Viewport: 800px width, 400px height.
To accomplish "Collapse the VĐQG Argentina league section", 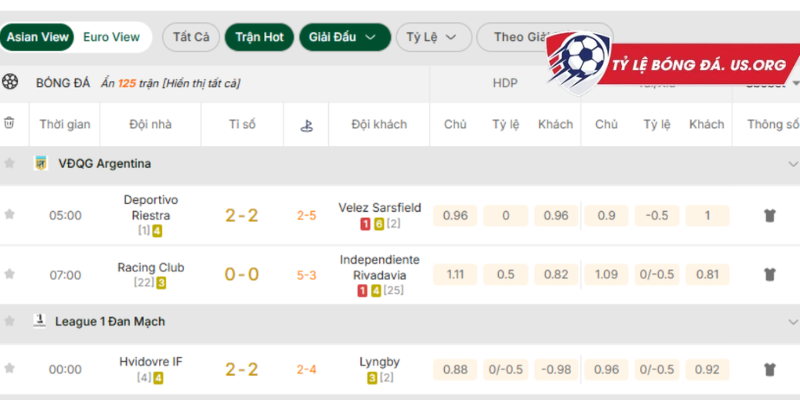I will (793, 163).
